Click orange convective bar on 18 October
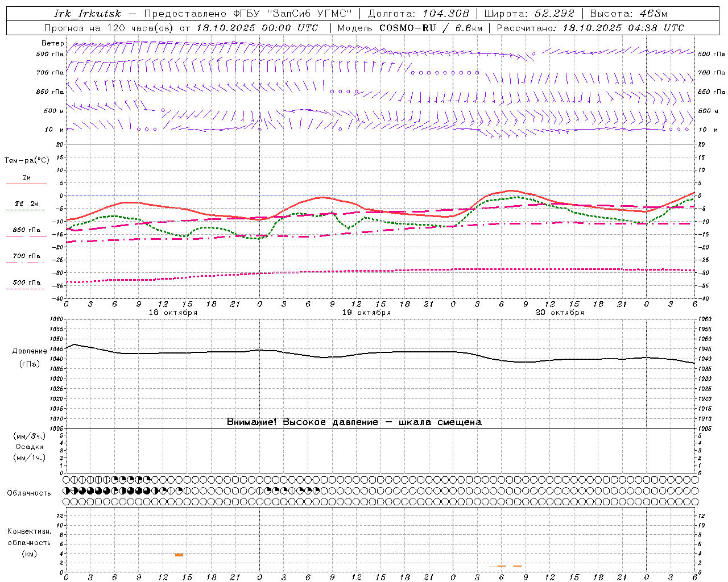728x582 pixels. pyautogui.click(x=179, y=555)
